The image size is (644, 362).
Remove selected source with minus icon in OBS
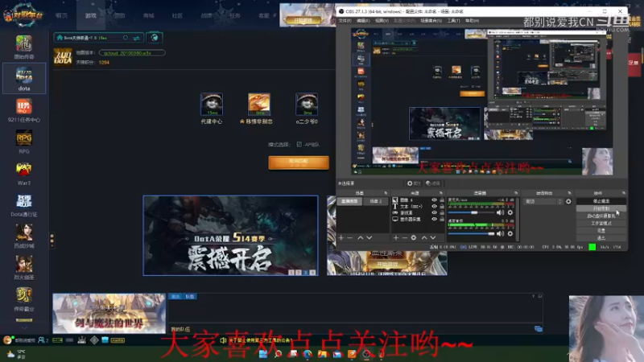(405, 237)
